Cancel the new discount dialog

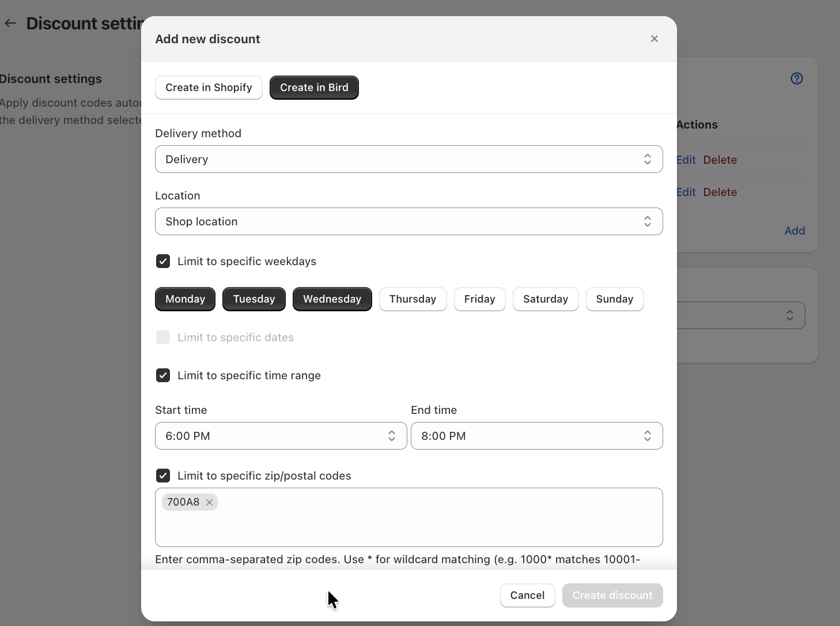pyautogui.click(x=527, y=595)
